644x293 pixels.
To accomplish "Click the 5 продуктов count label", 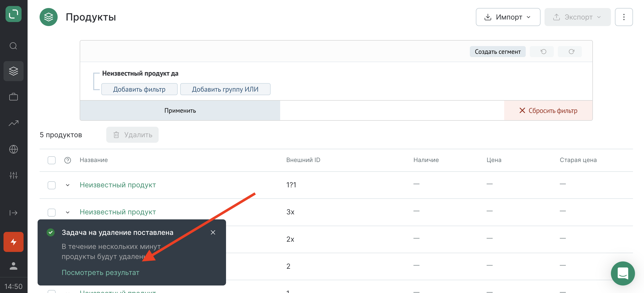I will pyautogui.click(x=61, y=135).
